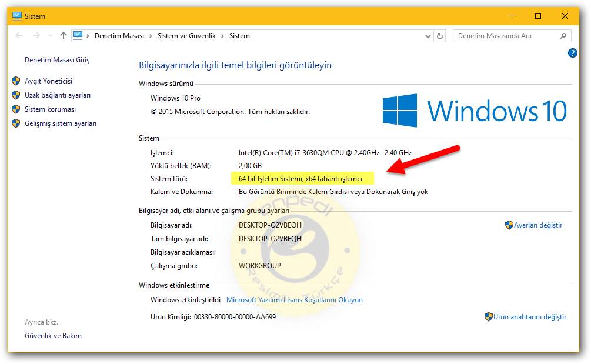Expand chevron after Denetim Masası breadcrumb
The height and width of the screenshot is (364, 591).
coord(151,36)
